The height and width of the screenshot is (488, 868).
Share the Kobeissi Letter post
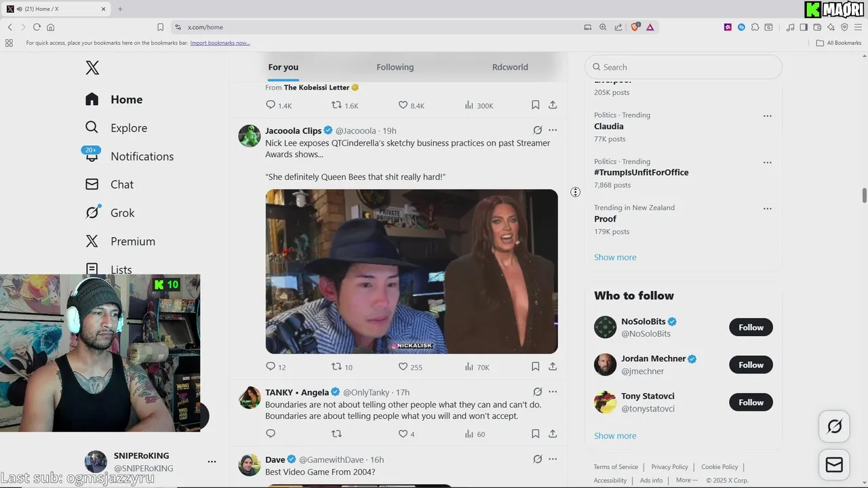click(553, 105)
